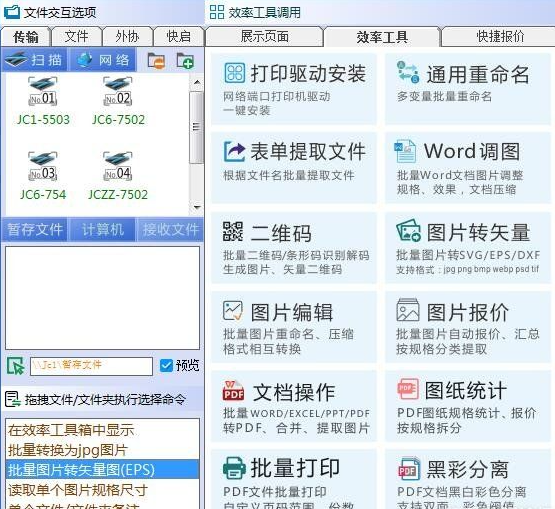Toggle the 预览 checkbox
The image size is (555, 509).
(x=166, y=366)
